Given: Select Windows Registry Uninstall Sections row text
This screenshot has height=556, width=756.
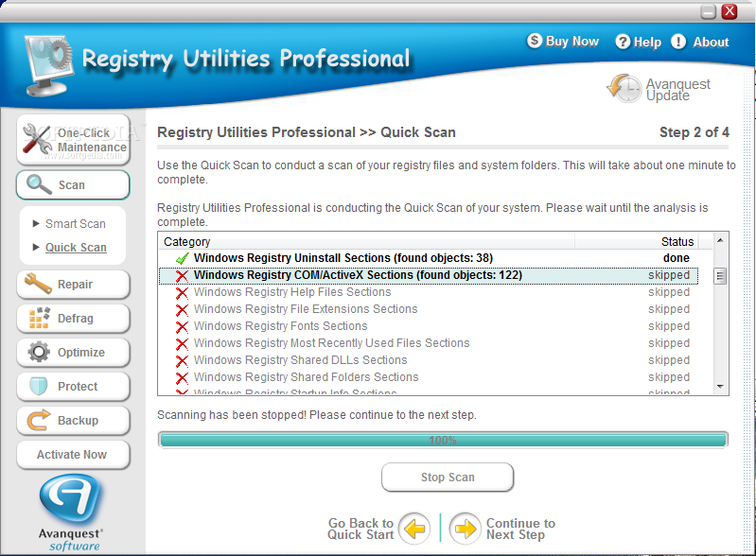Looking at the screenshot, I should [x=343, y=258].
